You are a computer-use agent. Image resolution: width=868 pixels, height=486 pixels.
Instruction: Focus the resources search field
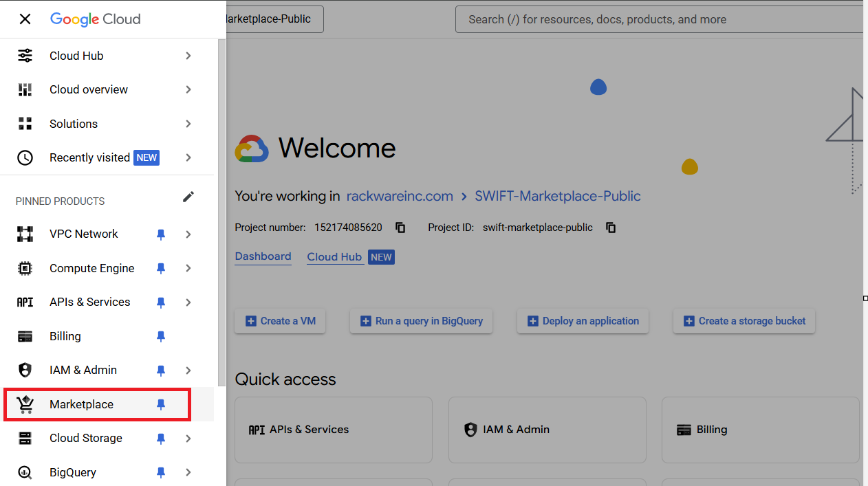pyautogui.click(x=659, y=19)
